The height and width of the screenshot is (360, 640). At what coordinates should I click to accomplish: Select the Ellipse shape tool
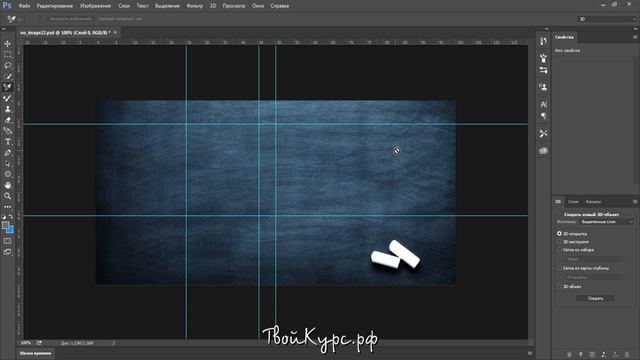[7, 174]
